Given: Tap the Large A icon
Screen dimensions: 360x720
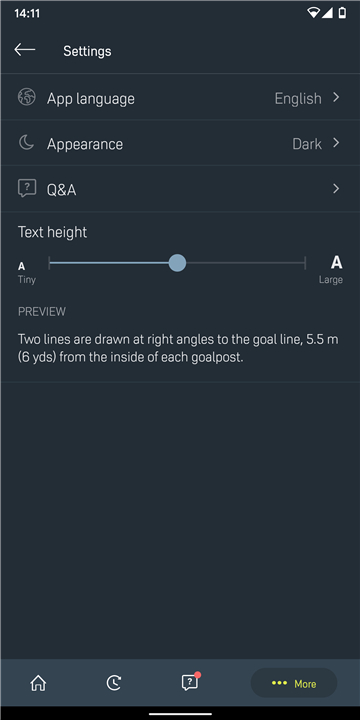Looking at the screenshot, I should click(x=337, y=262).
